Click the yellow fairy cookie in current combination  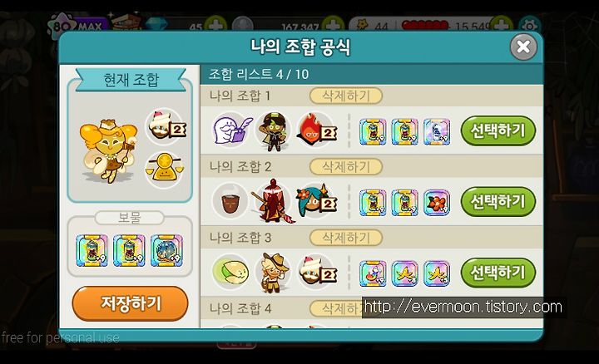[108, 151]
